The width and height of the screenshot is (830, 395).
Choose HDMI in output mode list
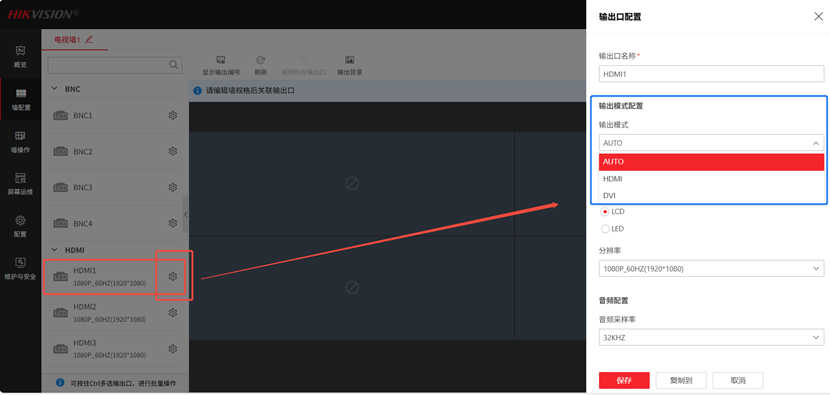click(711, 179)
